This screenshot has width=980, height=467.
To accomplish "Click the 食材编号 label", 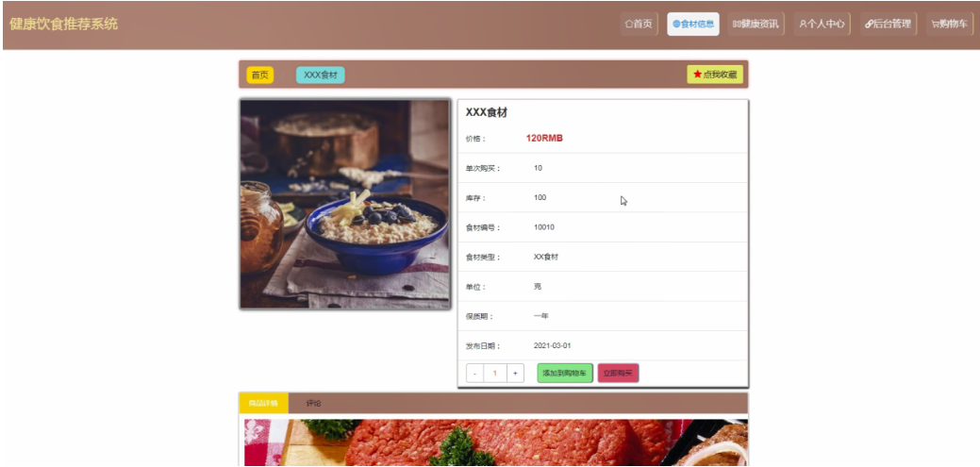I will (483, 227).
